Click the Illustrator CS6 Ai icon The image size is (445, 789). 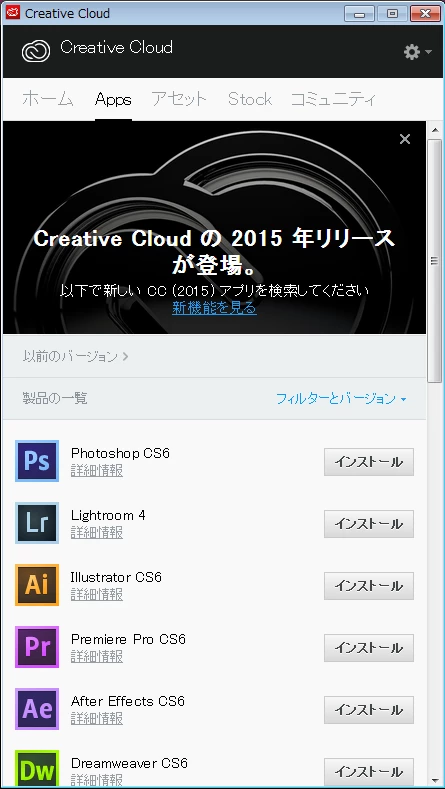point(37,585)
